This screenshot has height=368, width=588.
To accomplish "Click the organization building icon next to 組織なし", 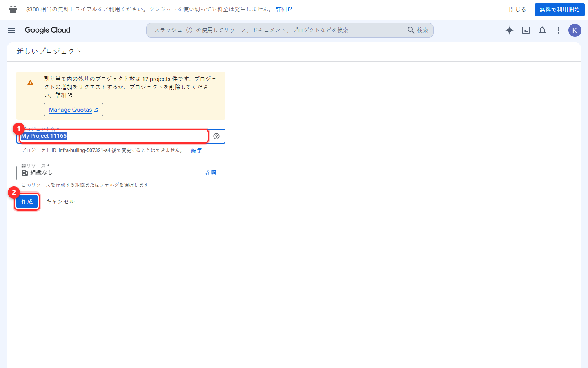I will pos(25,173).
